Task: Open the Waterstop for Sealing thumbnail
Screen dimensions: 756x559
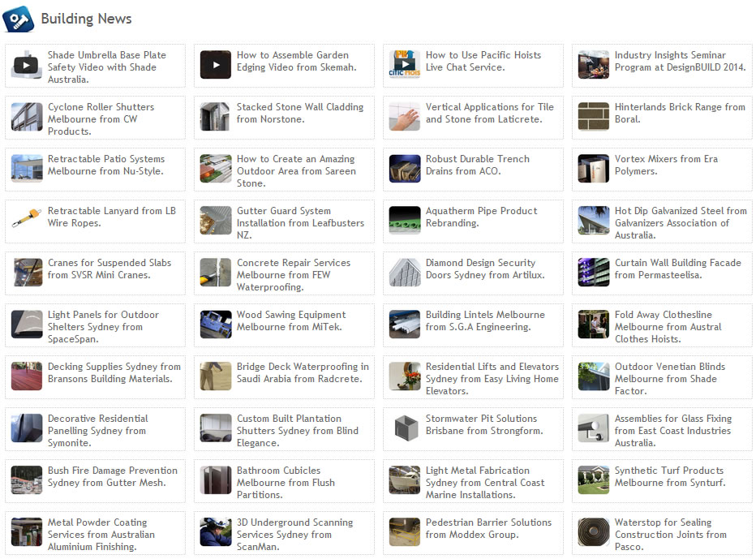Action: [594, 531]
